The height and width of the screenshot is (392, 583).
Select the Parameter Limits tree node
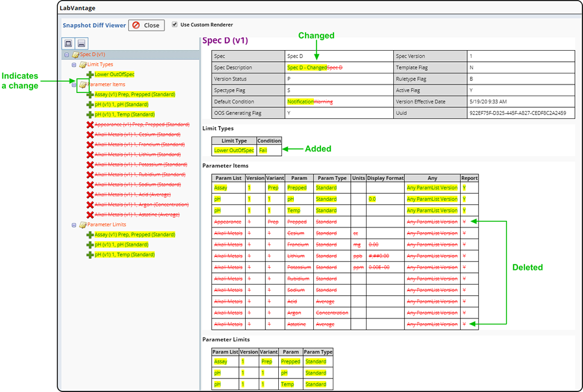coord(107,225)
